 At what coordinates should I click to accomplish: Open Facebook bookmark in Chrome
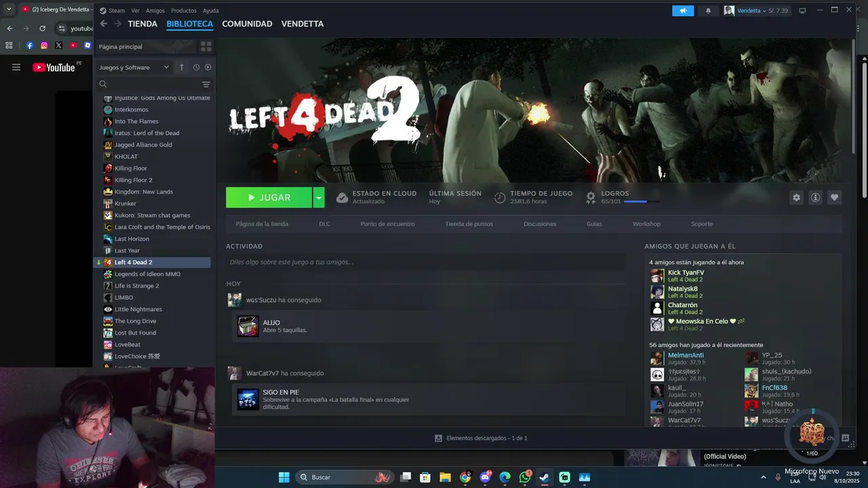point(29,45)
